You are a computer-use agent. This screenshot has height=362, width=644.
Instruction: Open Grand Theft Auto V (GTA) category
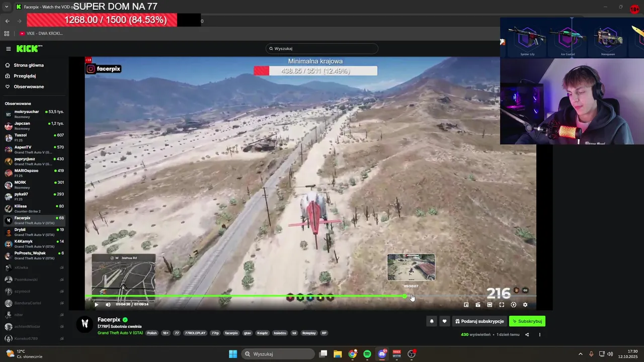[x=120, y=333]
